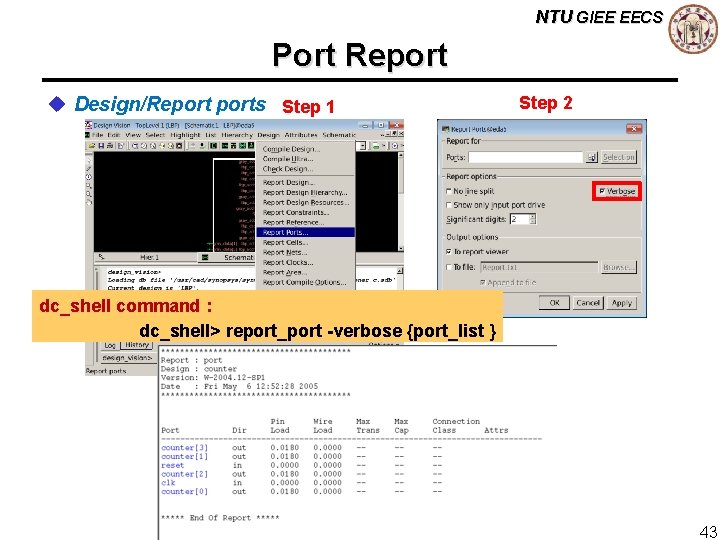Screen dimensions: 720x540
Task: Click the round clock-like icon in left toolbar
Action: tap(89, 177)
